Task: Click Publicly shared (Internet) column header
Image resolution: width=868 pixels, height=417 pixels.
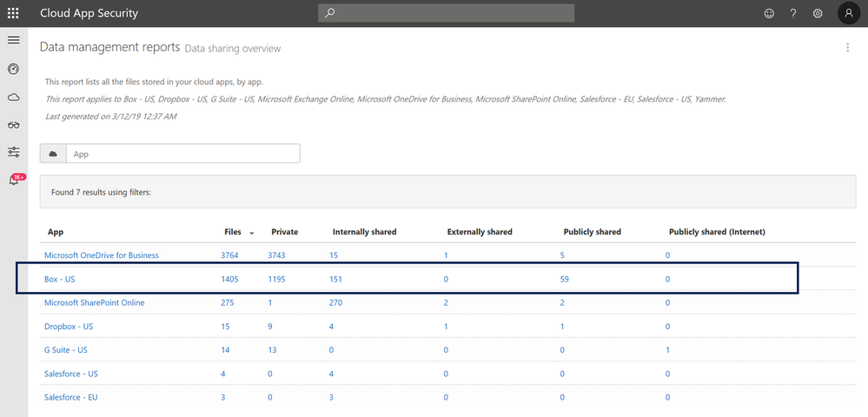Action: (x=717, y=232)
